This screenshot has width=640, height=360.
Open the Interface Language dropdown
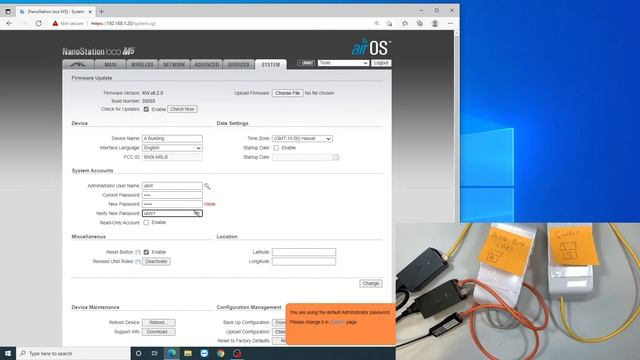click(172, 148)
